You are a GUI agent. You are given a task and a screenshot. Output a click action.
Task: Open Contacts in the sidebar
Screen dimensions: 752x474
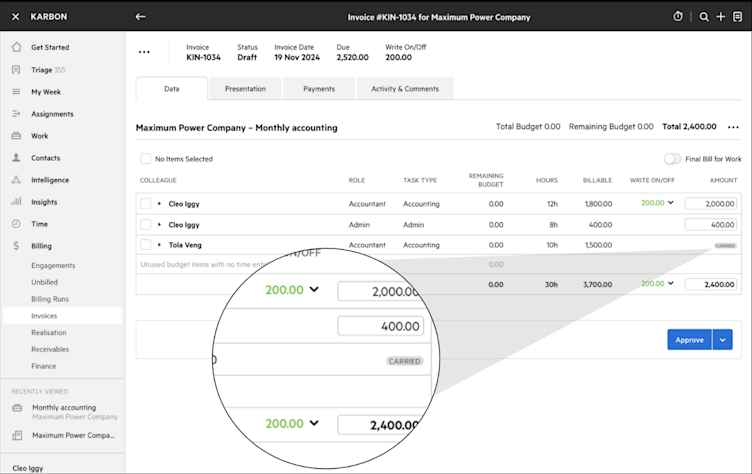point(46,158)
